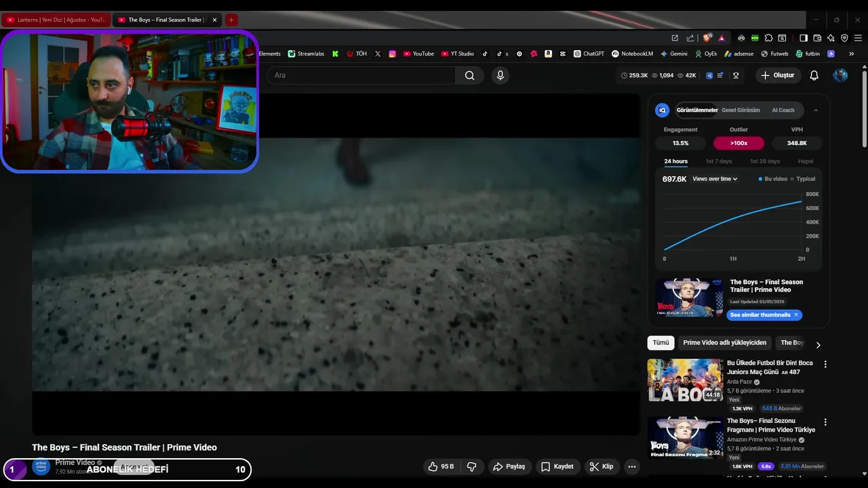Switch to Genel Görünüm tab
The image size is (868, 488).
(741, 110)
